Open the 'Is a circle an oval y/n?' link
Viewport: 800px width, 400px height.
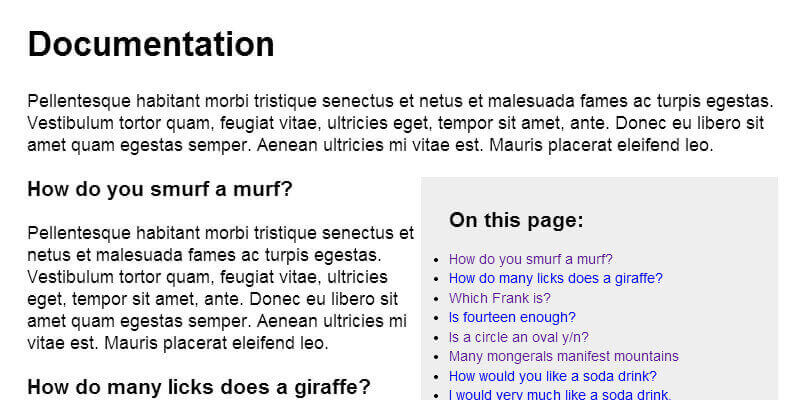pyautogui.click(x=518, y=337)
